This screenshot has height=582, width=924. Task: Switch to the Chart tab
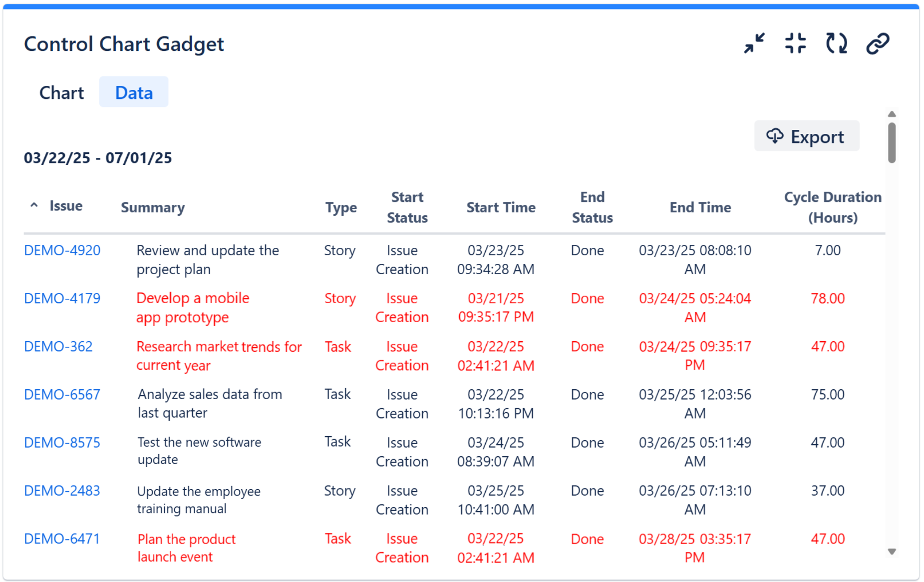pyautogui.click(x=61, y=92)
